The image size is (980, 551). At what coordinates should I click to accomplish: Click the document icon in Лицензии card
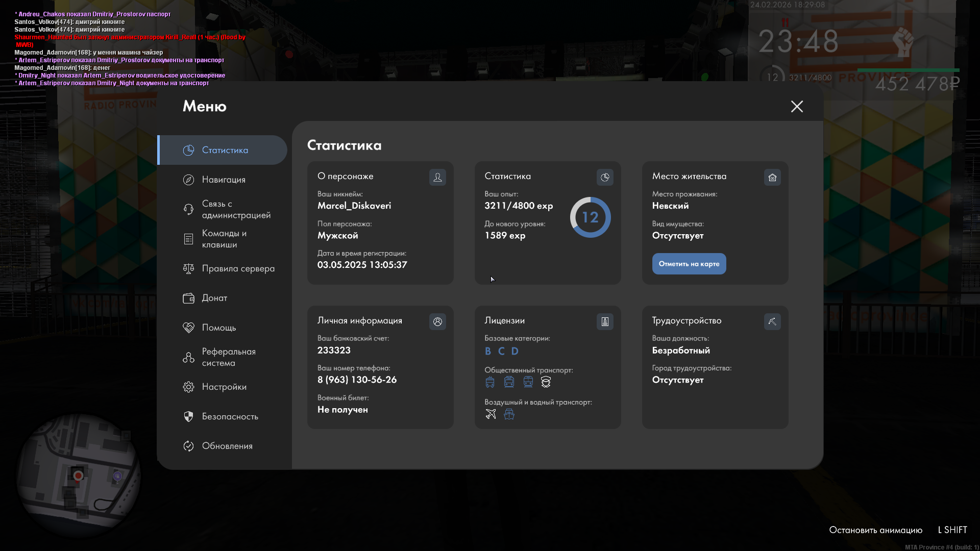(x=605, y=321)
